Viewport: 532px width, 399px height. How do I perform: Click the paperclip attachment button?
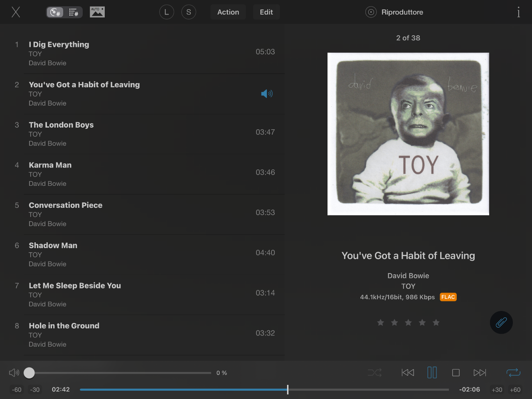501,323
